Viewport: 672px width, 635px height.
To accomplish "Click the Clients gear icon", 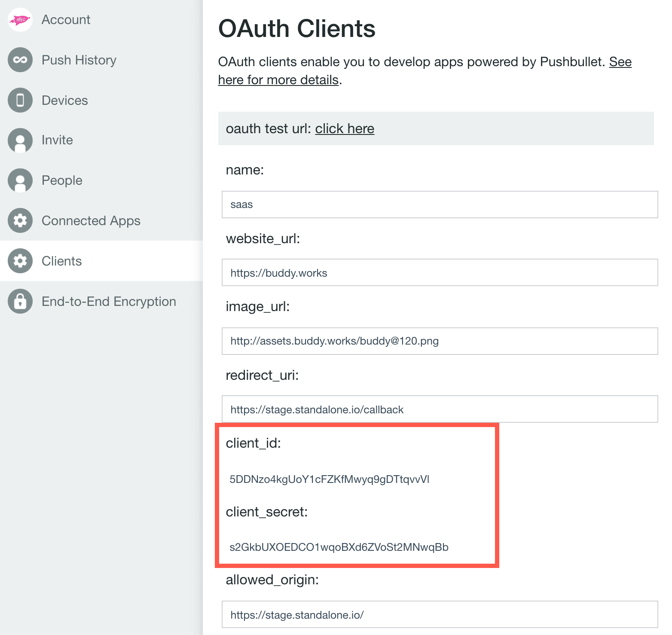I will (x=20, y=261).
